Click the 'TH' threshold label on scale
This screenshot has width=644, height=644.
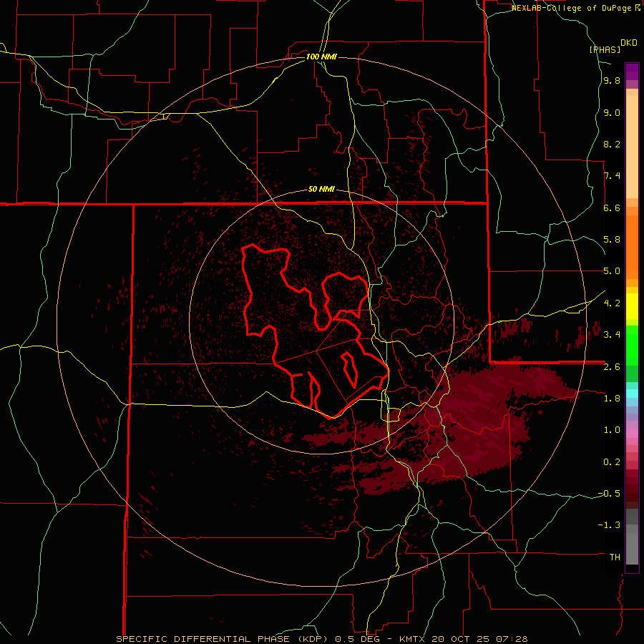[615, 557]
